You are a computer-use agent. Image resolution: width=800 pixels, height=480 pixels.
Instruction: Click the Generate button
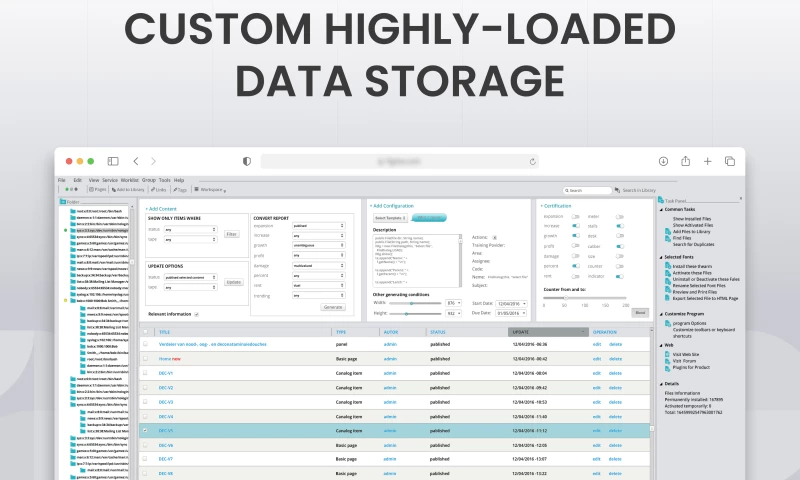click(333, 307)
